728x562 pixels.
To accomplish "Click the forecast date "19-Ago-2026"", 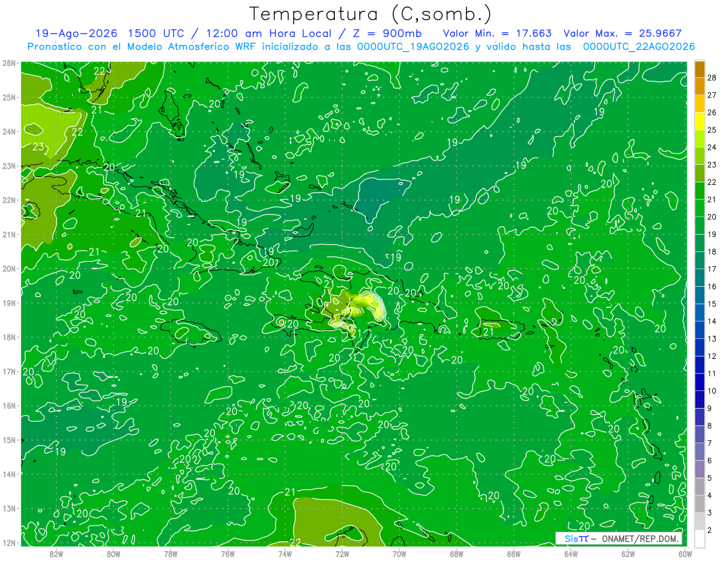I will (x=76, y=33).
